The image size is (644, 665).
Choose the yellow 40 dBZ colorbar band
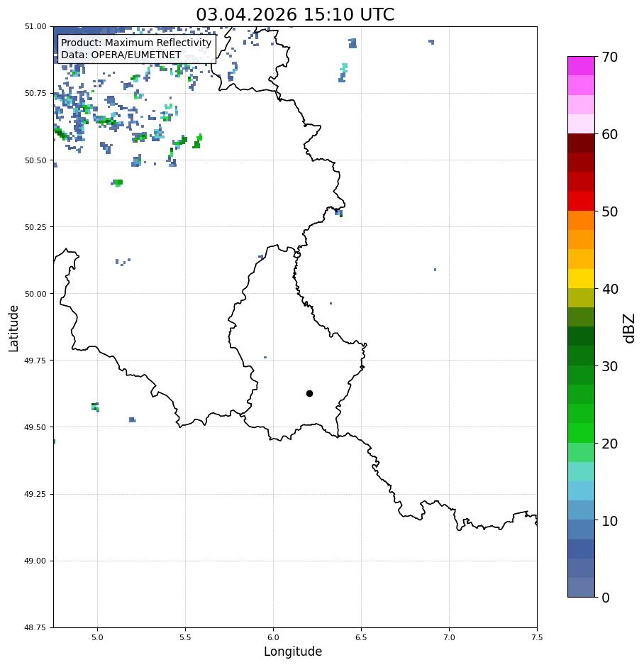(x=581, y=279)
